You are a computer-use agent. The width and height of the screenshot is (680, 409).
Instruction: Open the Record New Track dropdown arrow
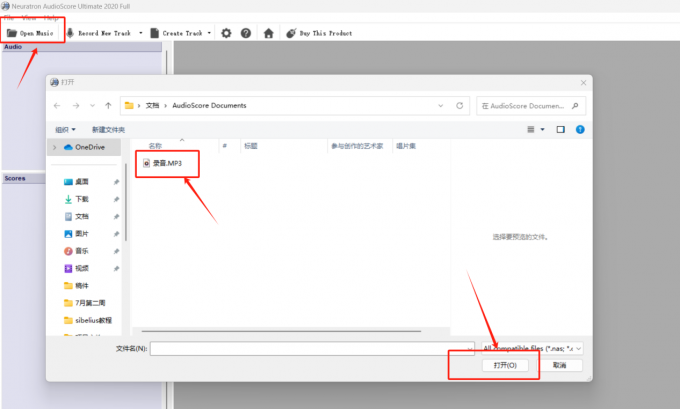click(x=141, y=33)
